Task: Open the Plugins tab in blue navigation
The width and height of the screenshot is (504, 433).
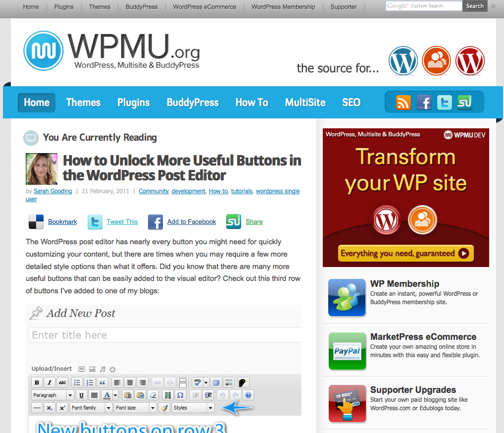Action: coord(133,103)
